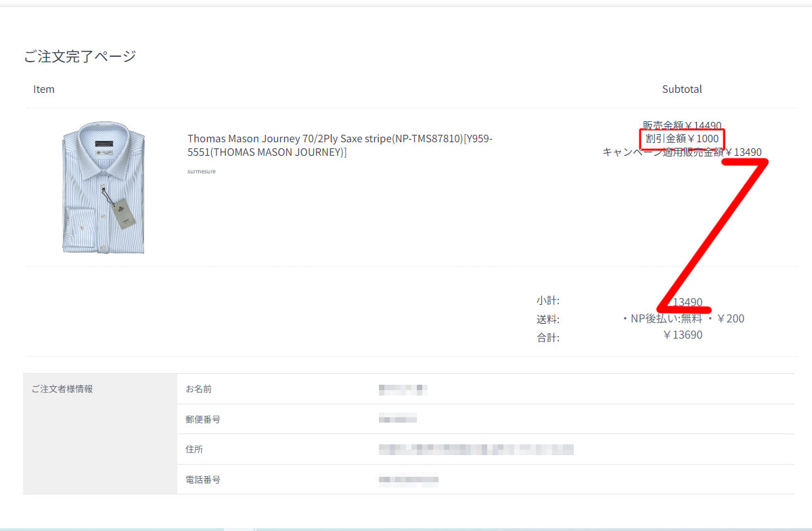The height and width of the screenshot is (531, 812).
Task: Click the ¥13690 total amount
Action: pyautogui.click(x=682, y=335)
